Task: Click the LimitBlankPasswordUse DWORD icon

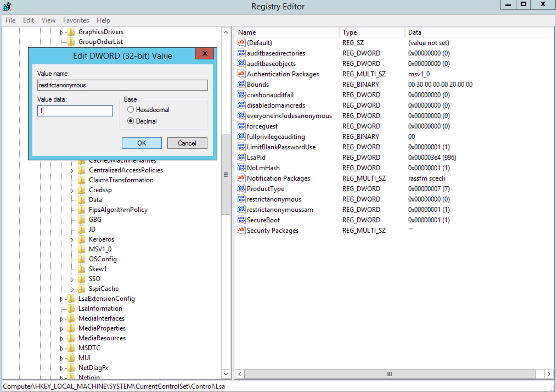Action: click(x=241, y=147)
